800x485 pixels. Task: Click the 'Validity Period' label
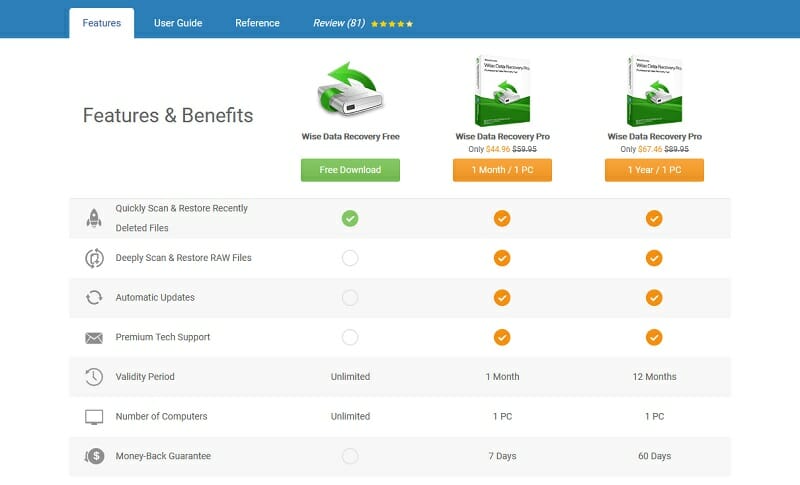[x=145, y=377]
